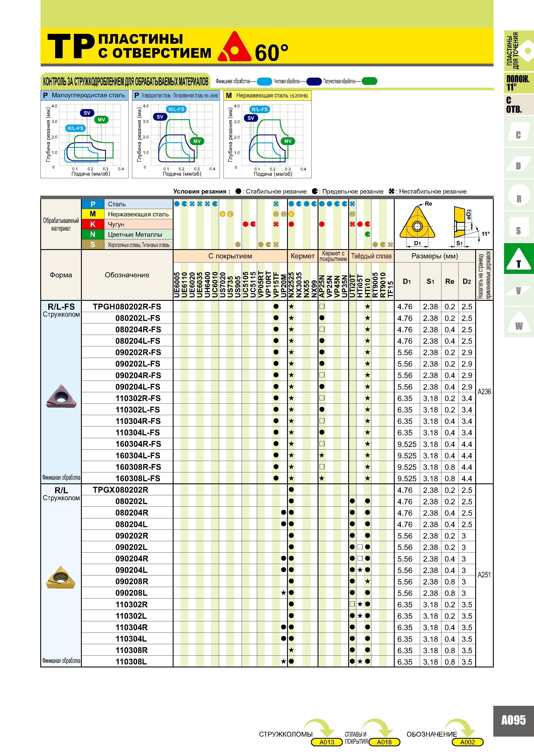The width and height of the screenshot is (534, 756).
Task: Click the red triangular insert icon beside 60°
Action: pyautogui.click(x=234, y=47)
